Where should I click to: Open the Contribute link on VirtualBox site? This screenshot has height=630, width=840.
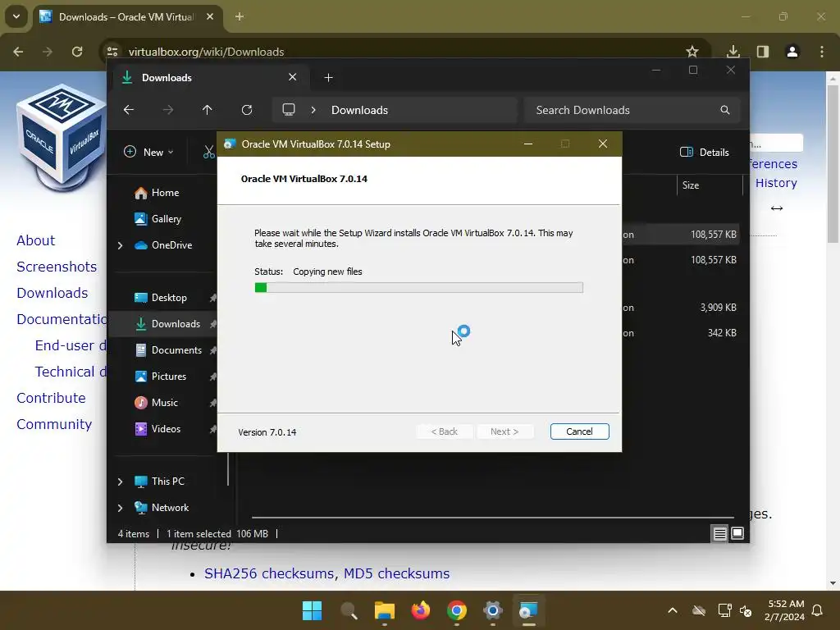[x=51, y=398]
